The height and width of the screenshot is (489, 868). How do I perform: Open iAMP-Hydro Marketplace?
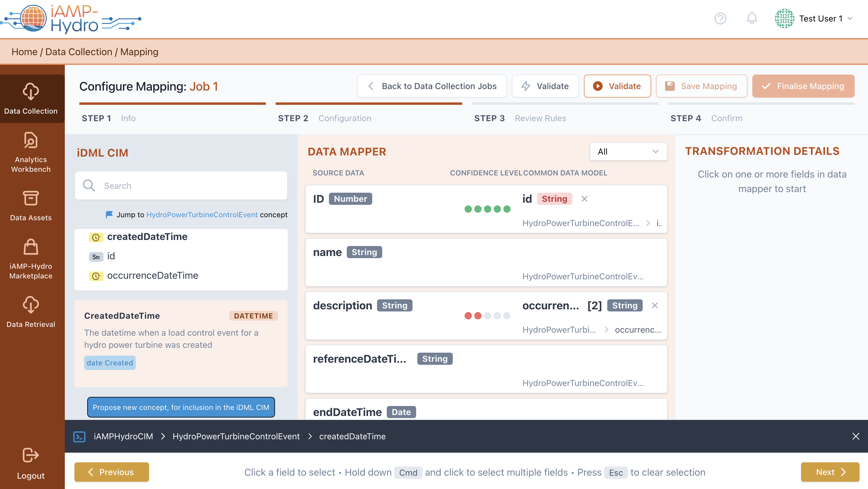31,259
